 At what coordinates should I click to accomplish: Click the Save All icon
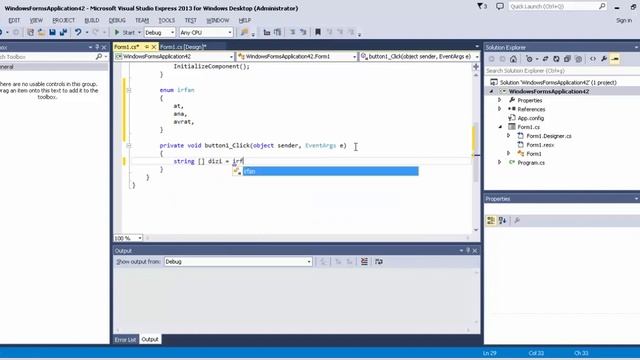pos(63,32)
